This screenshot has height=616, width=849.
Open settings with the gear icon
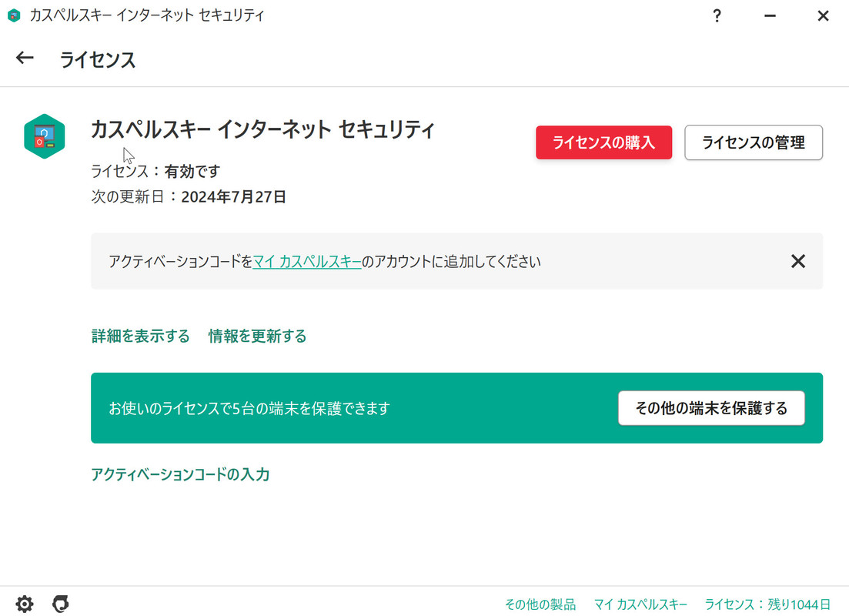point(25,604)
